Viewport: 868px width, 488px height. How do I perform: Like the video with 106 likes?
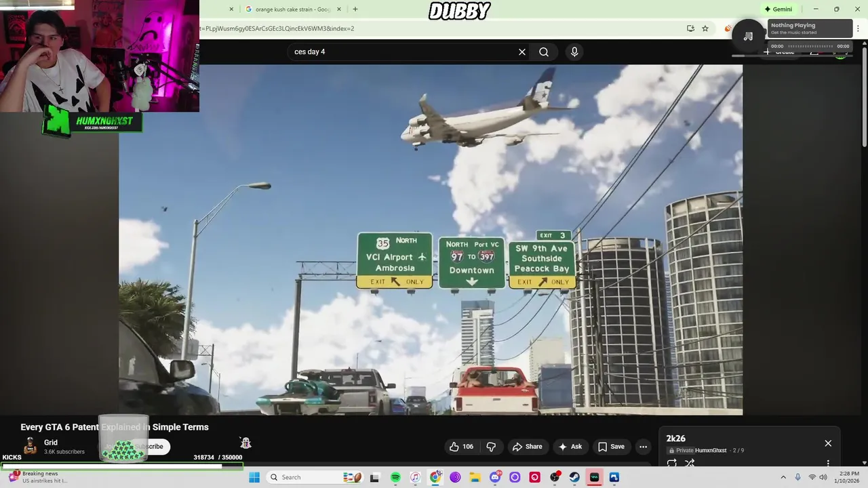coord(461,447)
